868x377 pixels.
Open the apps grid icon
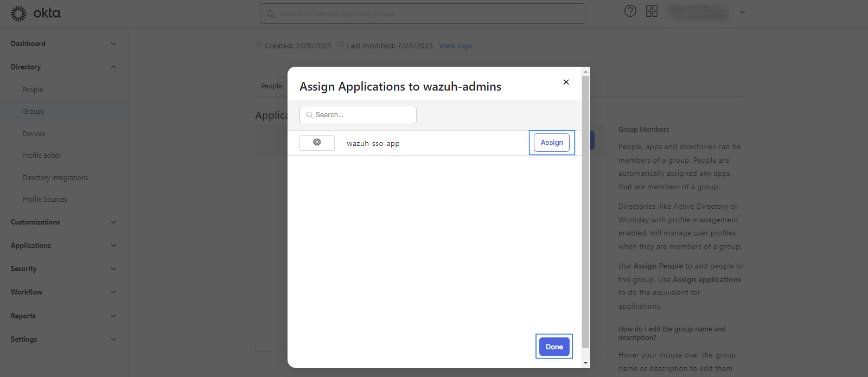[652, 11]
